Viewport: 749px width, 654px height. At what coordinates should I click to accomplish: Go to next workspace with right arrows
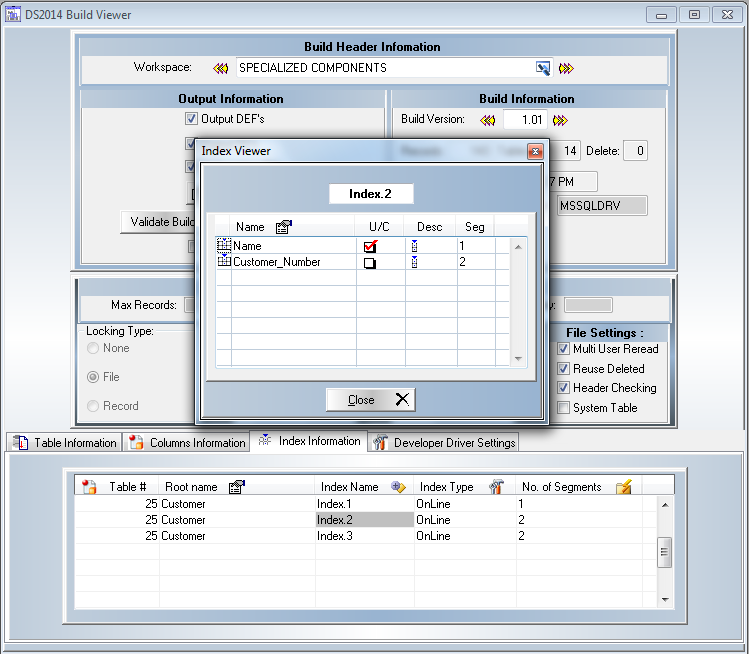click(x=566, y=68)
